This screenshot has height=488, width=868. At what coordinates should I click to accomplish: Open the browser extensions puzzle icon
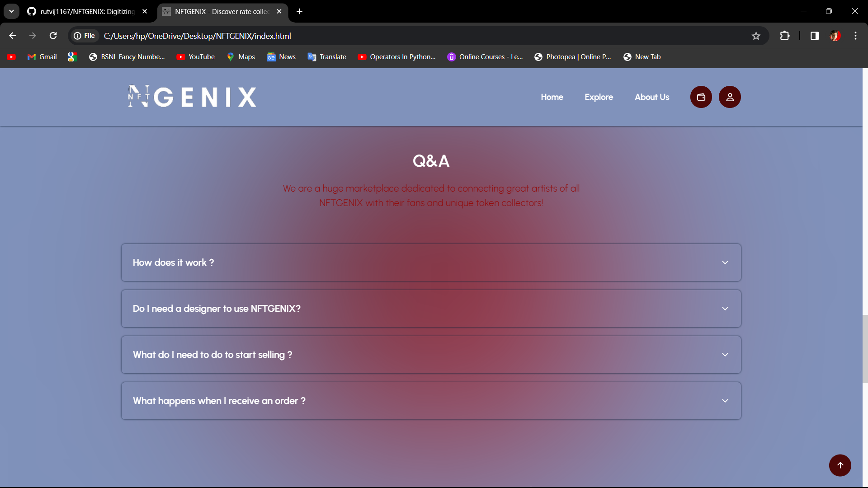[785, 36]
